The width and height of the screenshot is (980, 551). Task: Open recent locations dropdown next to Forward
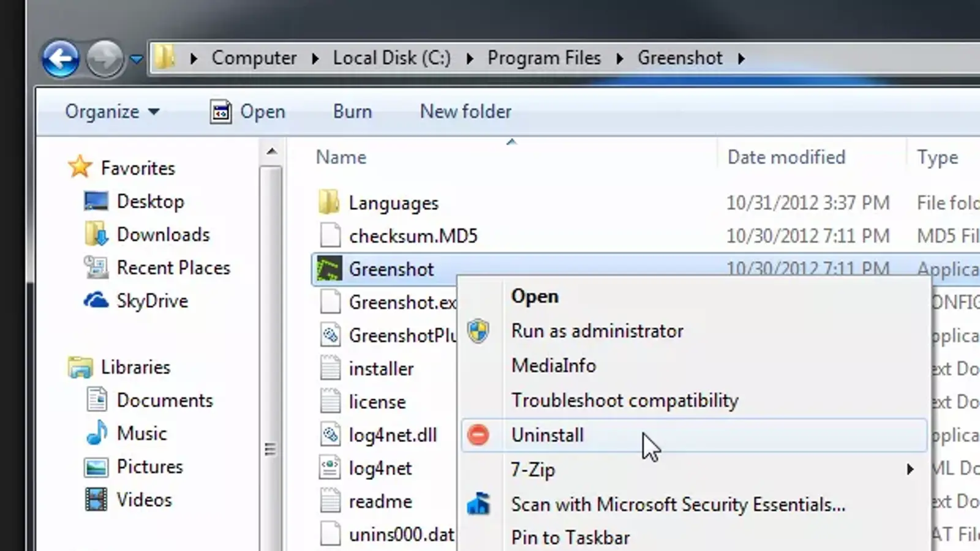[x=137, y=59]
